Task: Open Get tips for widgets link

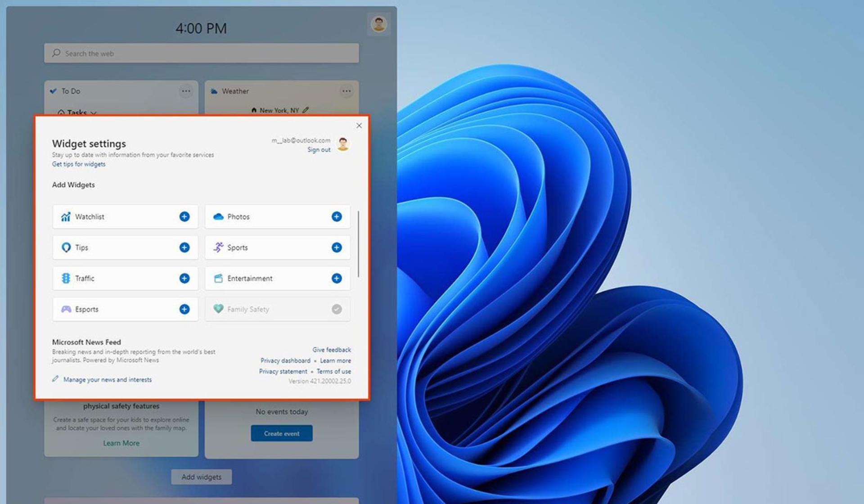Action: [79, 164]
